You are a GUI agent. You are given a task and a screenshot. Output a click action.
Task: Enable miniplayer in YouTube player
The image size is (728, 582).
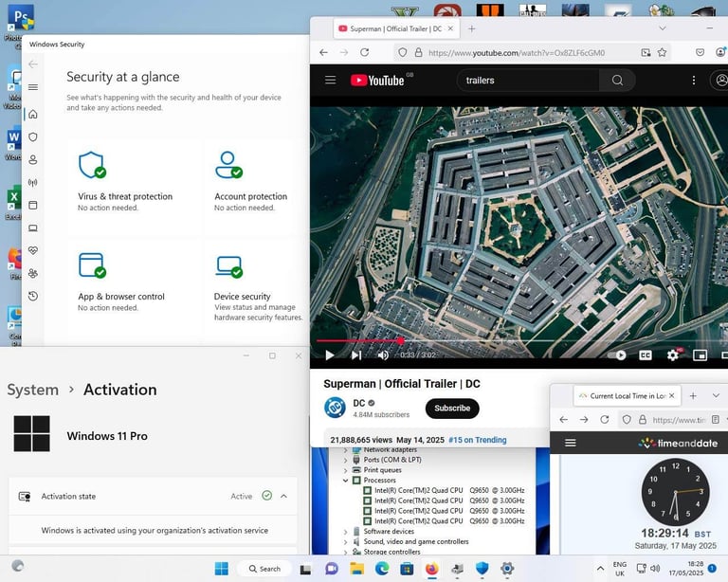click(700, 355)
